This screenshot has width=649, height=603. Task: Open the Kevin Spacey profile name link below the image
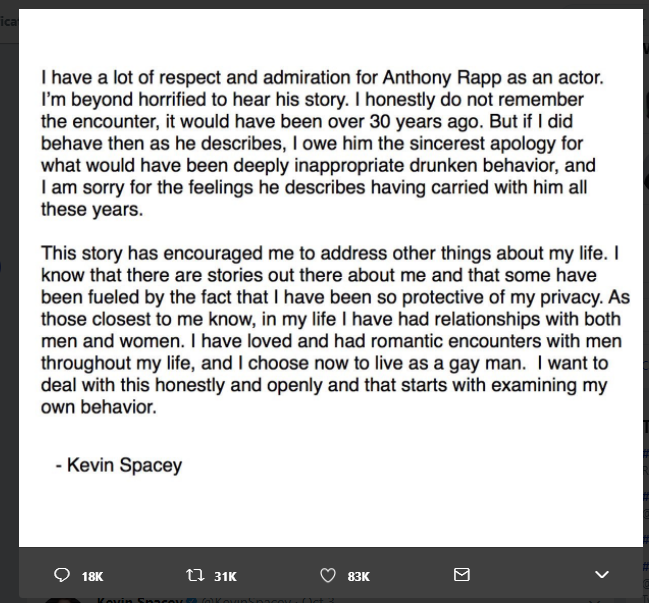coord(141,600)
